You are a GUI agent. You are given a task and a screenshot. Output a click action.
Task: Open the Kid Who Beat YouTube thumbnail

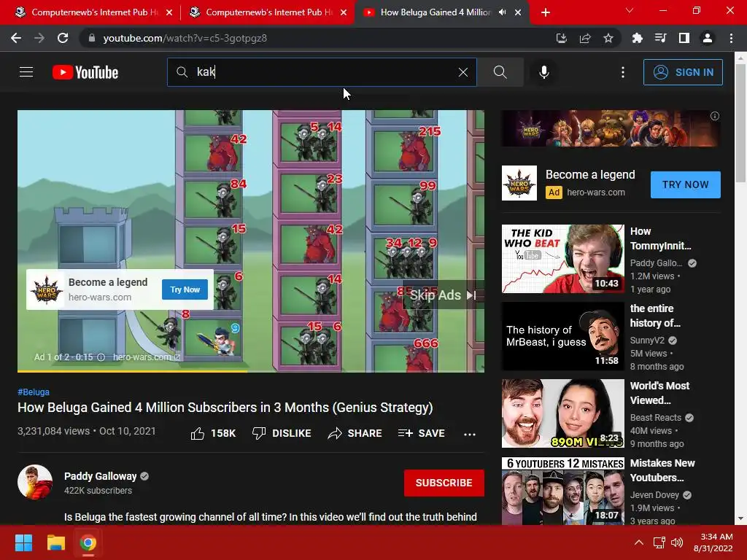pos(562,259)
